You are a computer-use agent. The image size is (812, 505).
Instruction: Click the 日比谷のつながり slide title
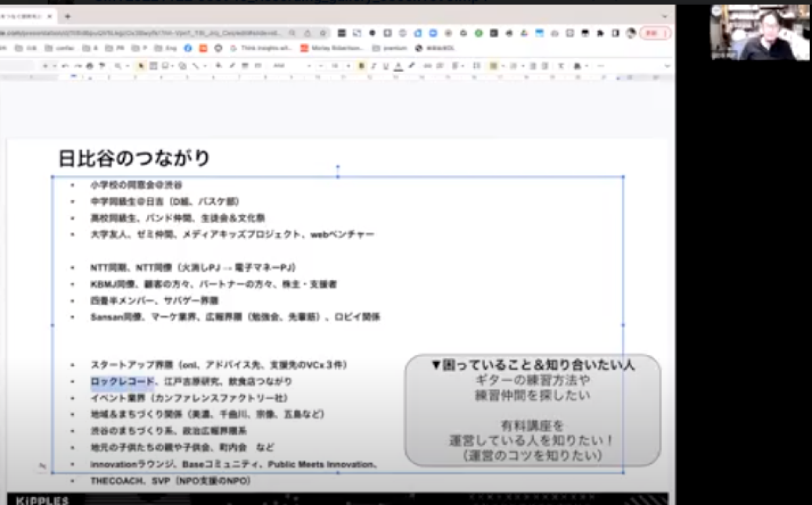click(134, 158)
